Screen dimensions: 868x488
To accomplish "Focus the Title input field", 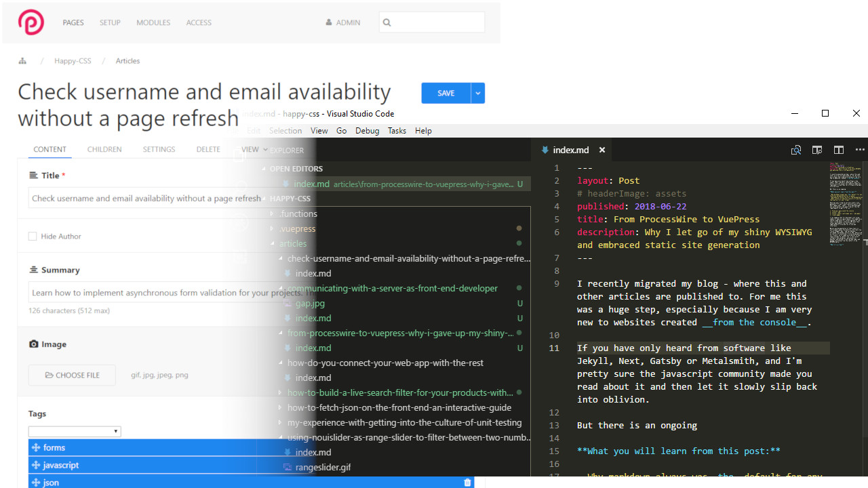I will (x=146, y=199).
